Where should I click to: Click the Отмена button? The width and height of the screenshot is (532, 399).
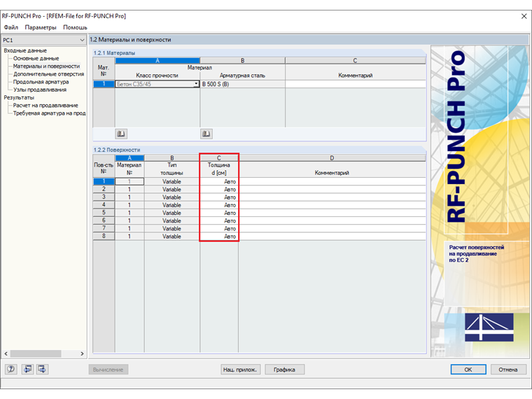[x=508, y=370]
